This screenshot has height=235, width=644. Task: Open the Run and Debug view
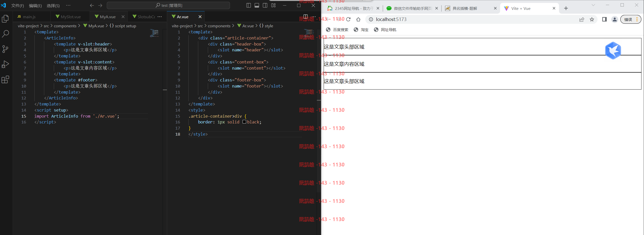[x=5, y=64]
